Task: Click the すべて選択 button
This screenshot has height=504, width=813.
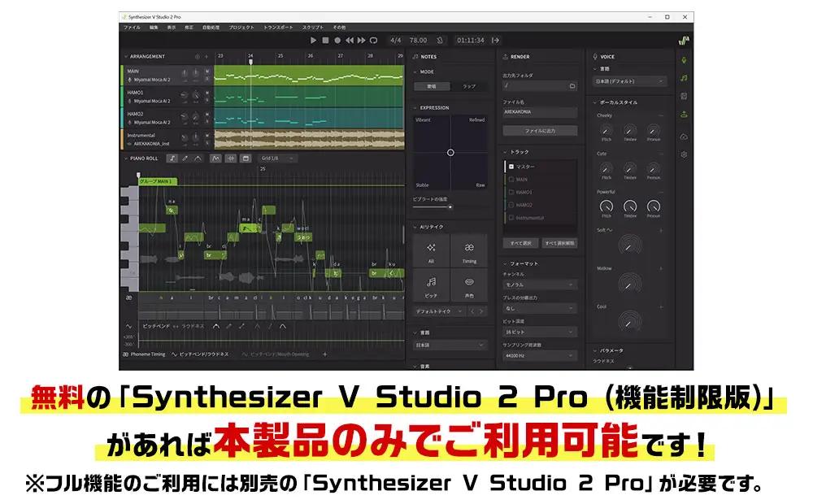Action: coord(520,243)
